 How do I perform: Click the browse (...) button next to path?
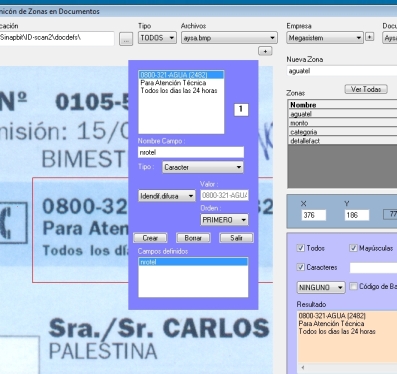[x=126, y=39]
